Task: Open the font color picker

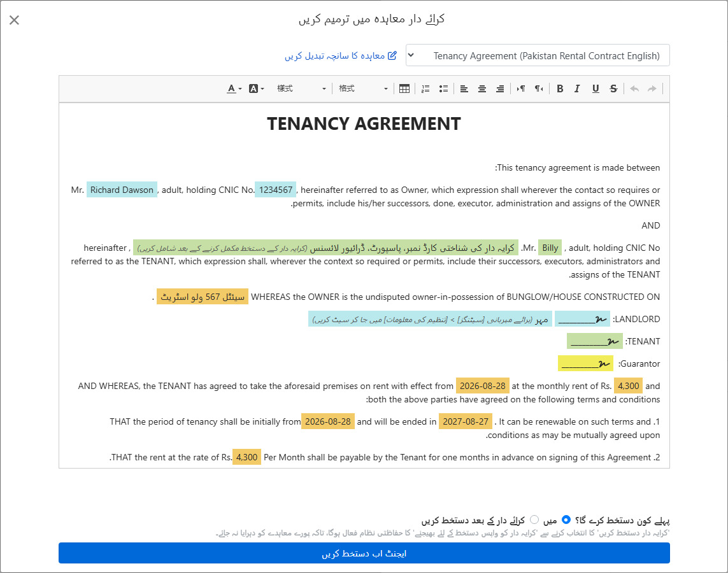Action: pyautogui.click(x=234, y=88)
